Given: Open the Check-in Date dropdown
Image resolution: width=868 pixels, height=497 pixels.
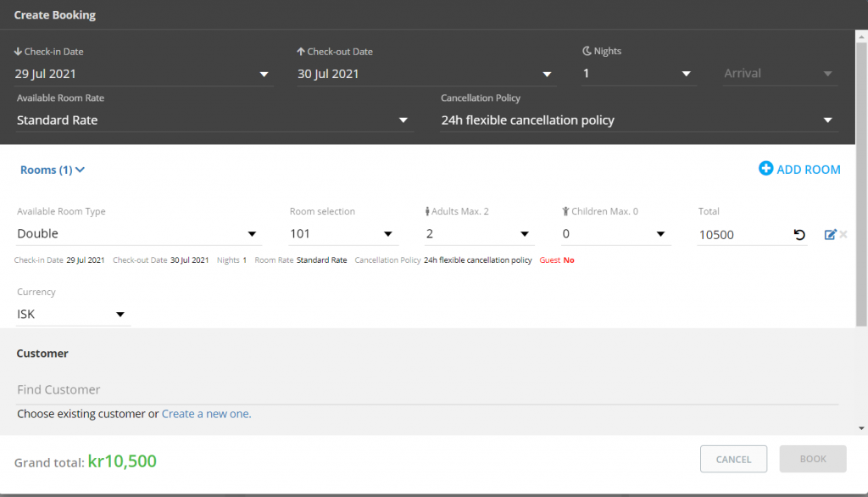Looking at the screenshot, I should [x=143, y=74].
